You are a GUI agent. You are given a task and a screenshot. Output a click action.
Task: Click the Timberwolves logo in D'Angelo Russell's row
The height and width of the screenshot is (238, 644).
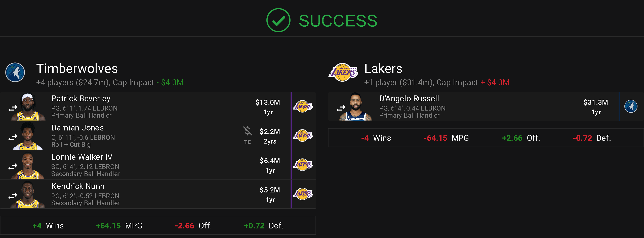click(x=631, y=106)
